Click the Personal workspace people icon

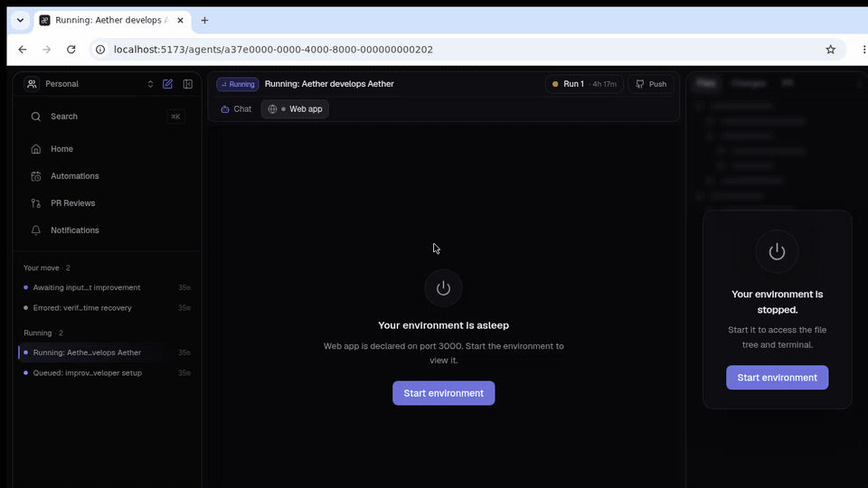tap(32, 84)
